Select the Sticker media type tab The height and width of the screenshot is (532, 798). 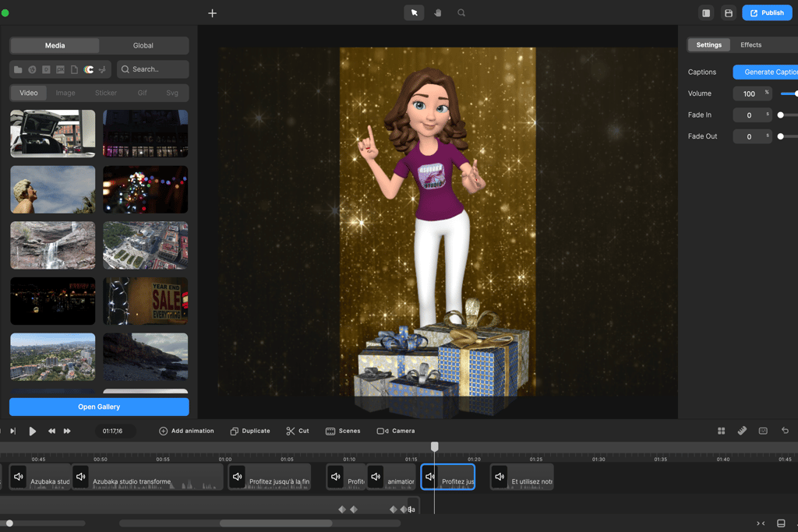(x=106, y=93)
